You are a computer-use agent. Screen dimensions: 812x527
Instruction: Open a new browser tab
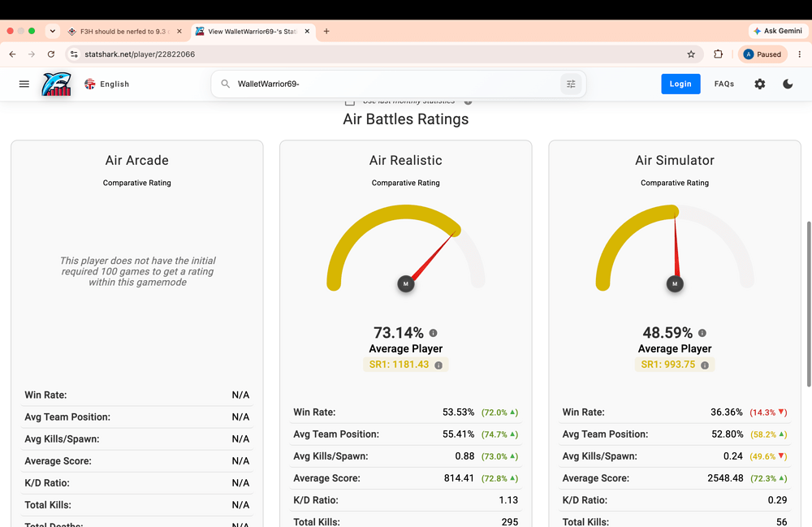(x=326, y=31)
